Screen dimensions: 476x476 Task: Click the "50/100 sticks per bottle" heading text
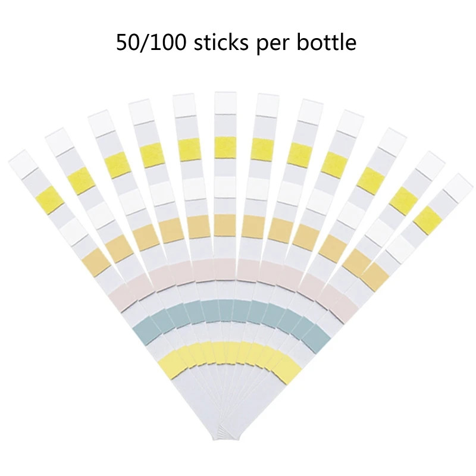click(236, 42)
